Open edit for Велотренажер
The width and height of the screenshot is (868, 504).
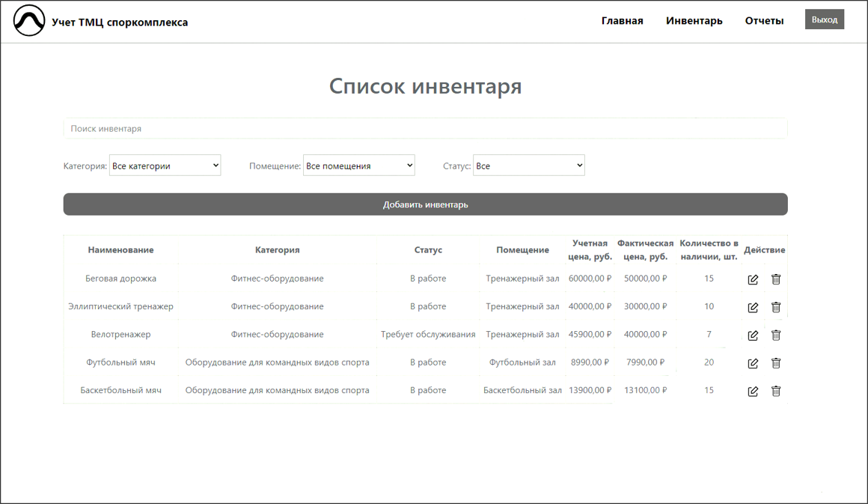753,336
